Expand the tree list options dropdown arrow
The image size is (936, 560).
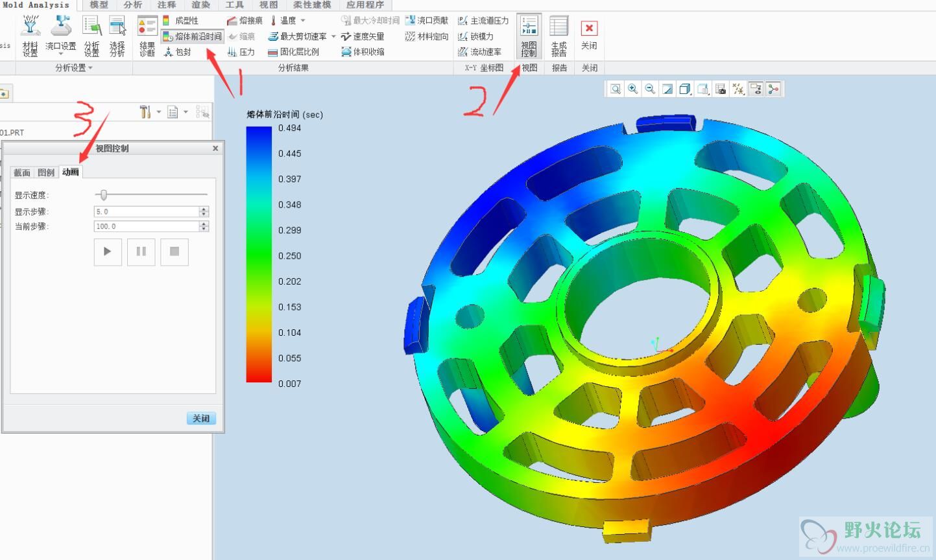tap(186, 112)
